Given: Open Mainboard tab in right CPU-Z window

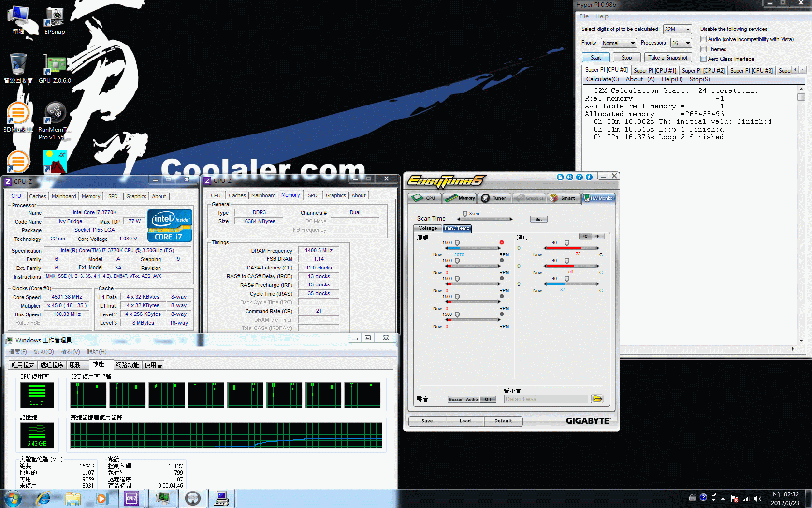Looking at the screenshot, I should (x=263, y=195).
